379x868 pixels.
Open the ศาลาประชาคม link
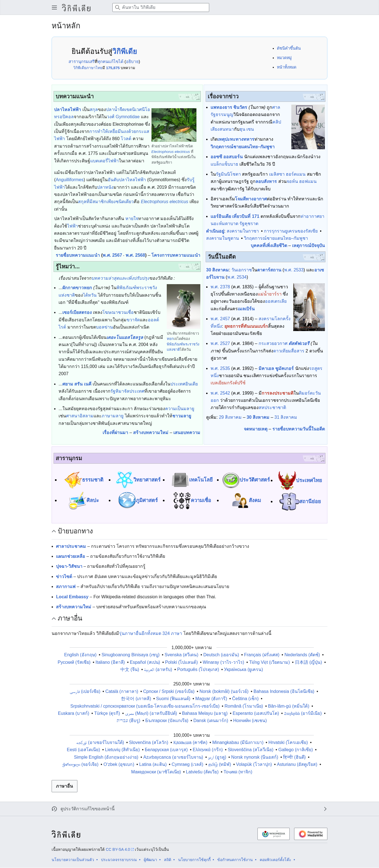[x=71, y=546]
